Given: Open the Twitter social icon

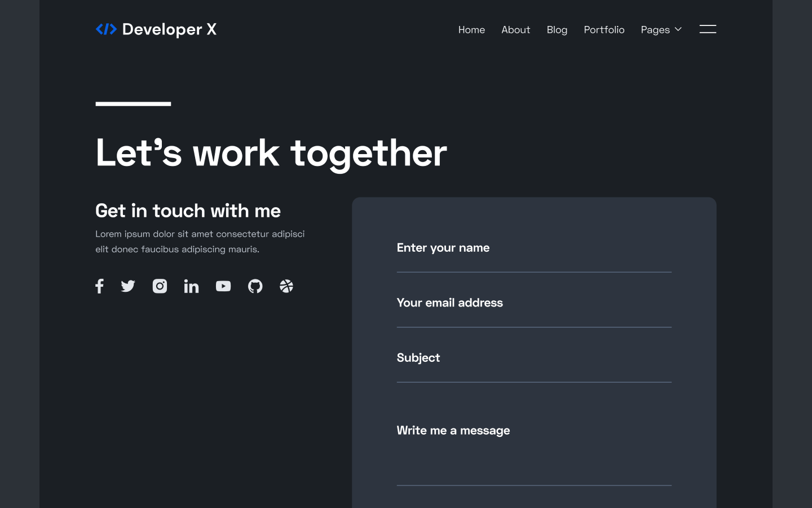Looking at the screenshot, I should point(128,286).
